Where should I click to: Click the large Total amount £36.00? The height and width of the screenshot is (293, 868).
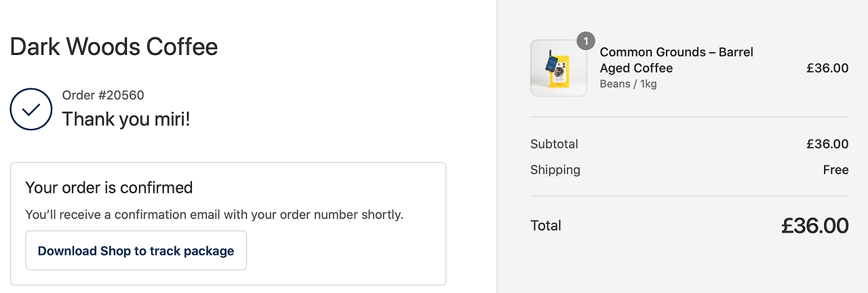pyautogui.click(x=814, y=226)
